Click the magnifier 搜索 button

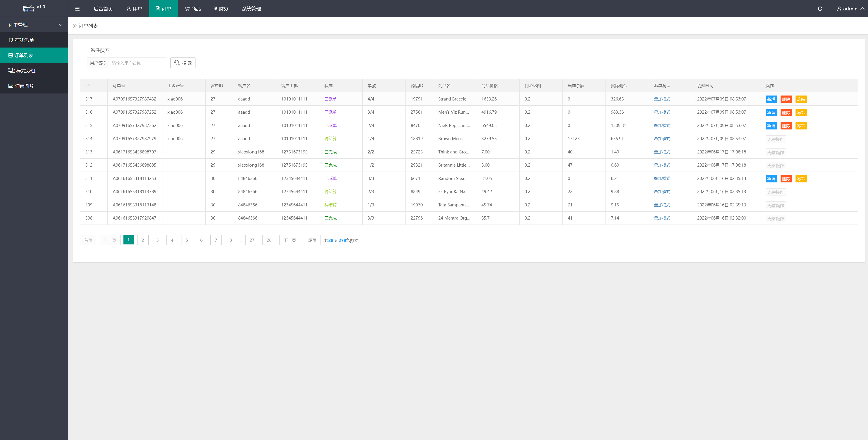coord(183,63)
